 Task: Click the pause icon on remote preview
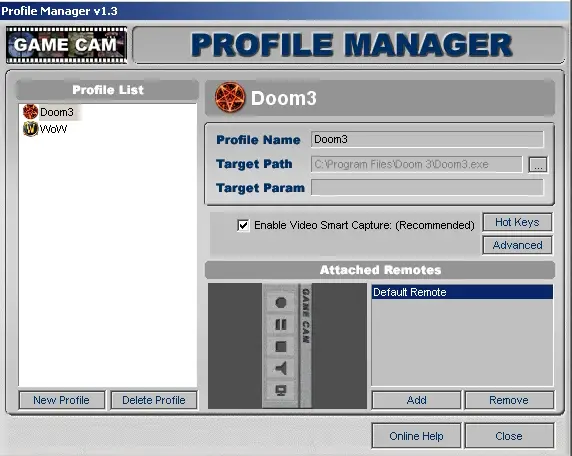click(x=280, y=324)
